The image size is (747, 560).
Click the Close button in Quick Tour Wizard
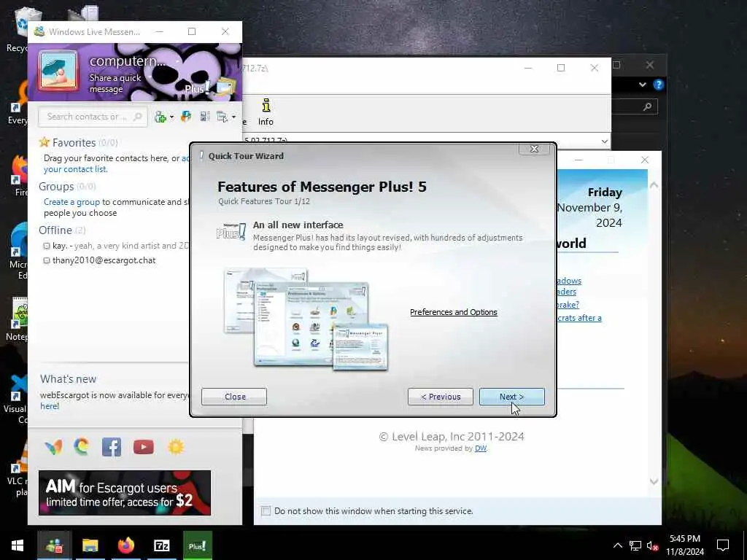(x=234, y=397)
